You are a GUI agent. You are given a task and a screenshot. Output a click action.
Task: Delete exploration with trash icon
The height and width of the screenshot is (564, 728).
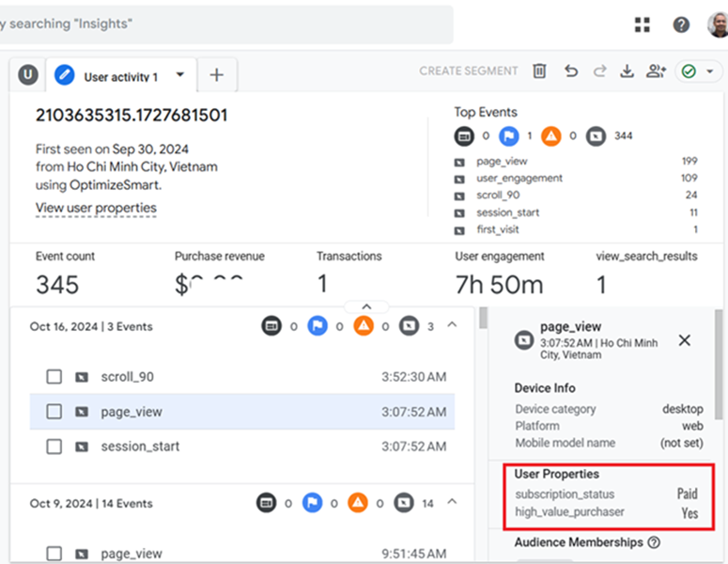click(x=539, y=71)
